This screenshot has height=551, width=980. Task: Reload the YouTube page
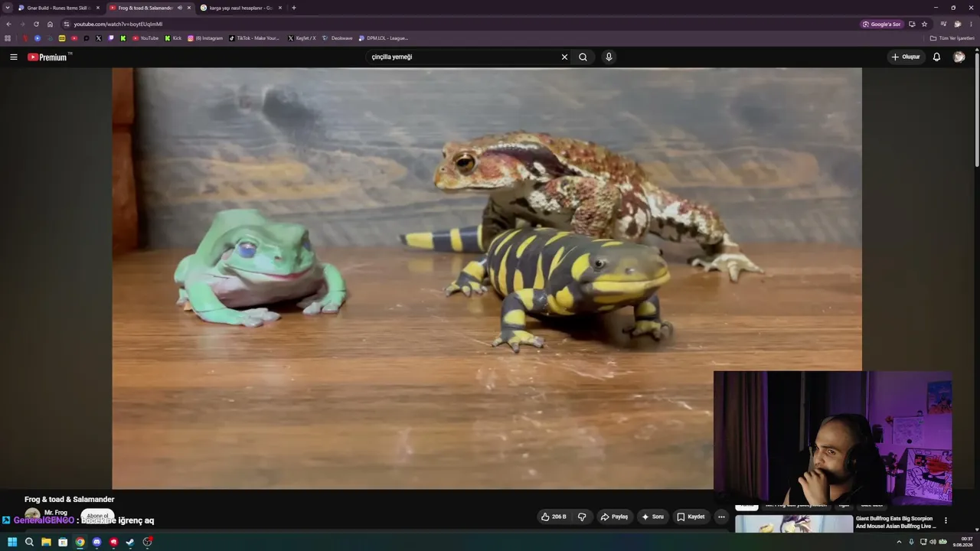tap(36, 24)
